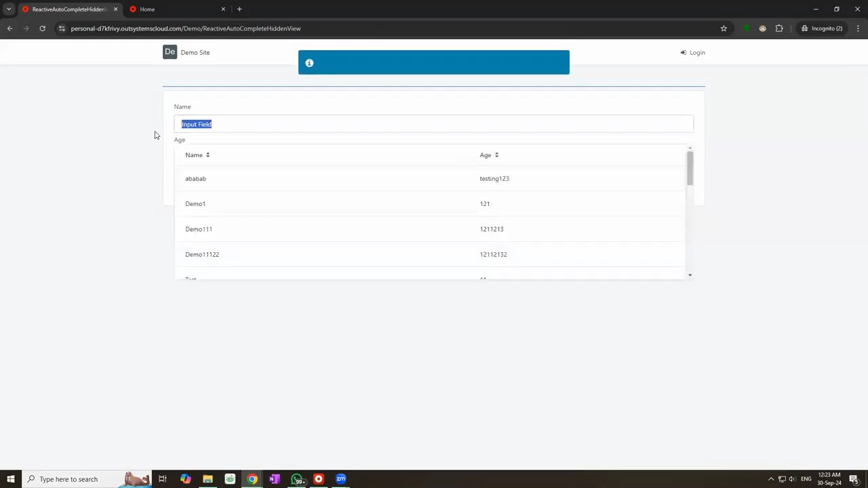Screen dimensions: 868x488
Task: Open Copilot from the taskbar
Action: pyautogui.click(x=185, y=479)
